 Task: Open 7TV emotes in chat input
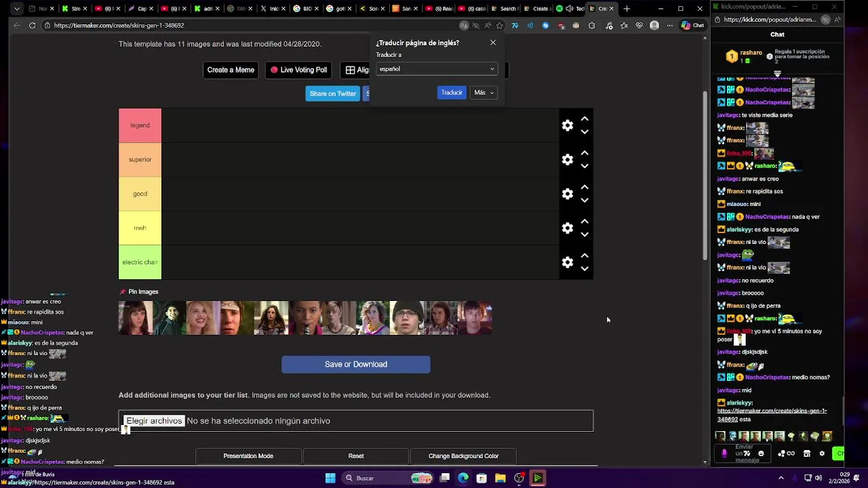click(747, 453)
